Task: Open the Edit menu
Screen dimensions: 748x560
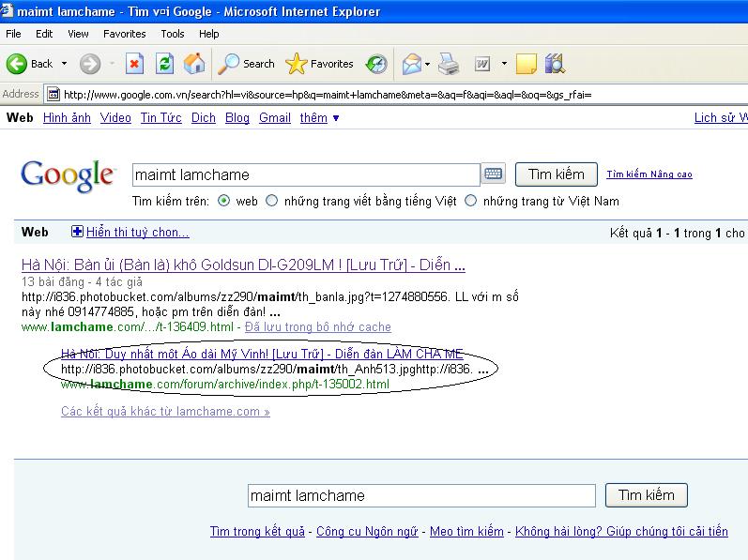Action: click(44, 34)
